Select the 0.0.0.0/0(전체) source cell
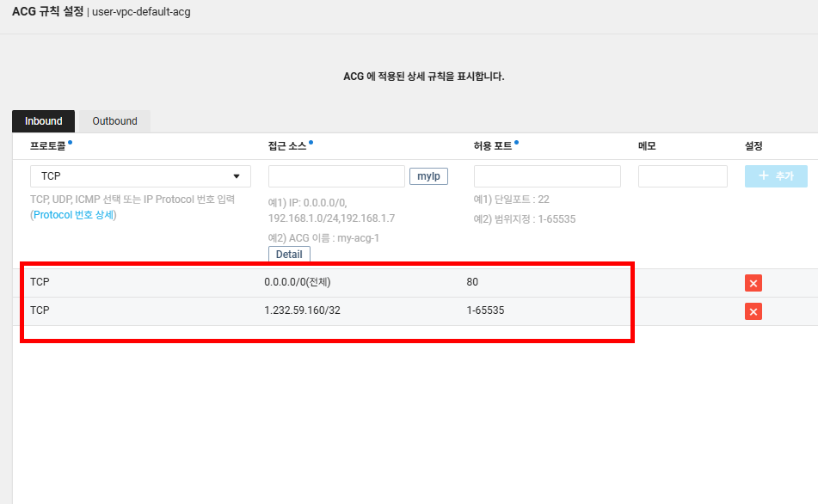The height and width of the screenshot is (504, 818). coord(298,282)
